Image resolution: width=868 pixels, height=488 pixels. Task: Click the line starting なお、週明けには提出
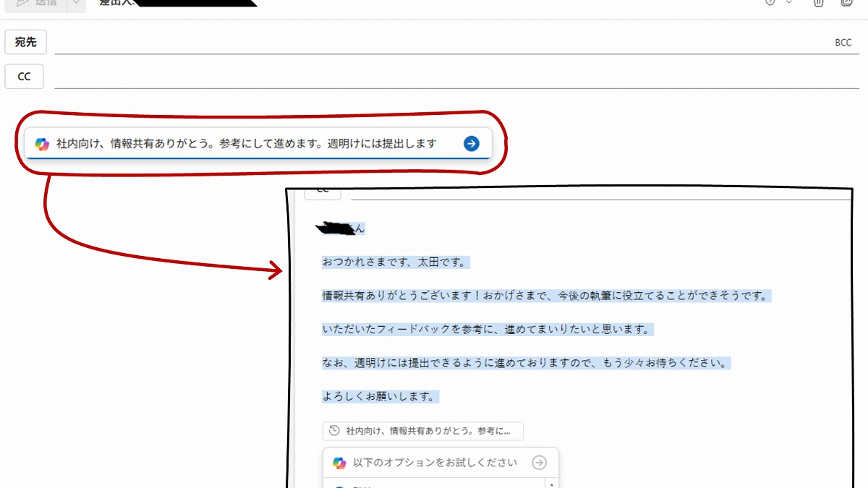(526, 363)
